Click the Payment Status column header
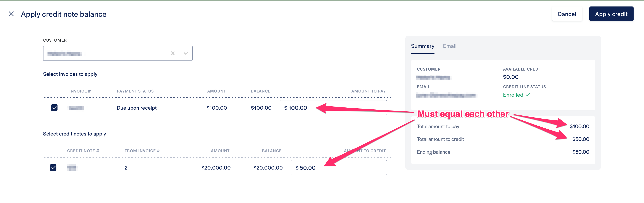The image size is (644, 203). (135, 91)
